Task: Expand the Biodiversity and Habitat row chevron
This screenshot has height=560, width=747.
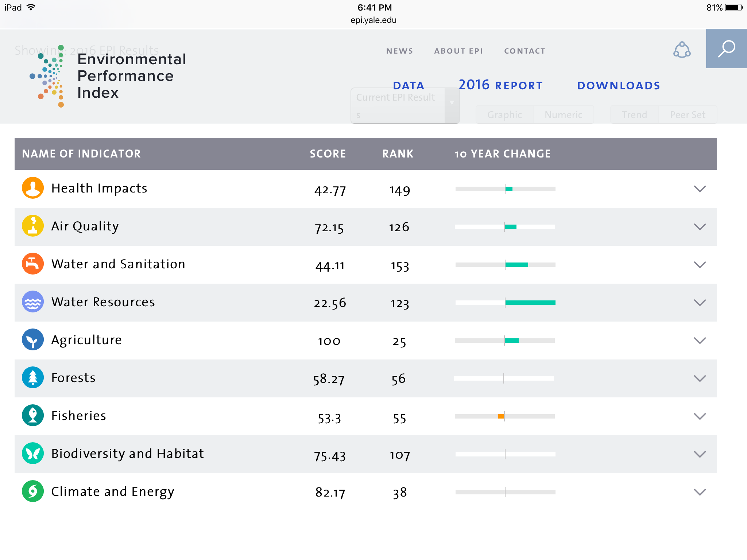Action: [700, 454]
